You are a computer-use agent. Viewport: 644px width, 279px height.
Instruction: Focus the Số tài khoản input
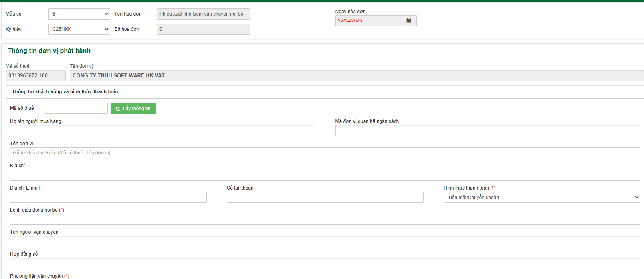(325, 197)
